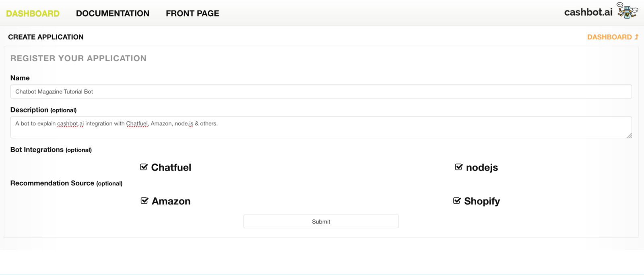Viewport: 644px width, 275px height.
Task: Go to Front Page nav item
Action: pos(192,13)
